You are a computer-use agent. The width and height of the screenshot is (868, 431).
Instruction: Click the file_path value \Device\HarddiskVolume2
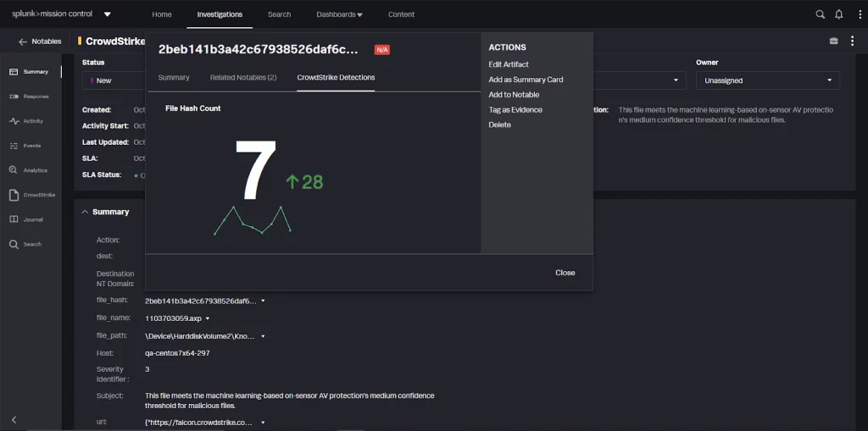201,336
